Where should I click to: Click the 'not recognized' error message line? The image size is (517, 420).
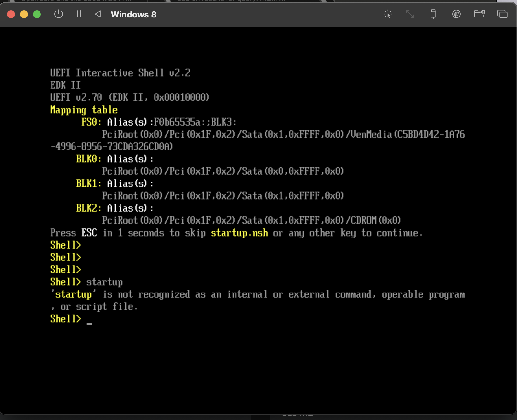coord(258,294)
